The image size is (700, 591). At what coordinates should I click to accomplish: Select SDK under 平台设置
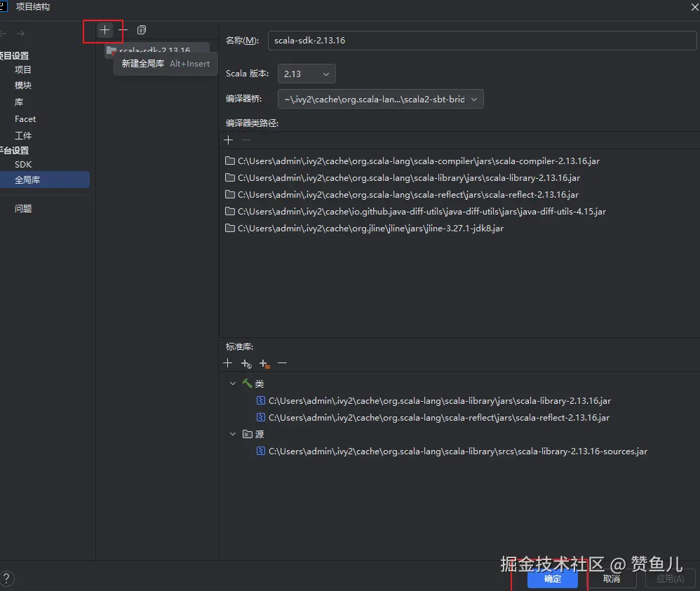click(x=23, y=164)
